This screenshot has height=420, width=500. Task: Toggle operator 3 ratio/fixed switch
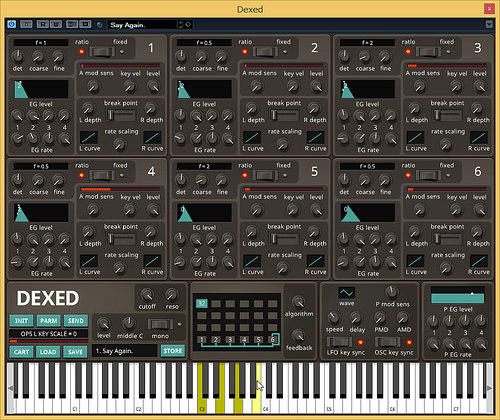click(428, 52)
